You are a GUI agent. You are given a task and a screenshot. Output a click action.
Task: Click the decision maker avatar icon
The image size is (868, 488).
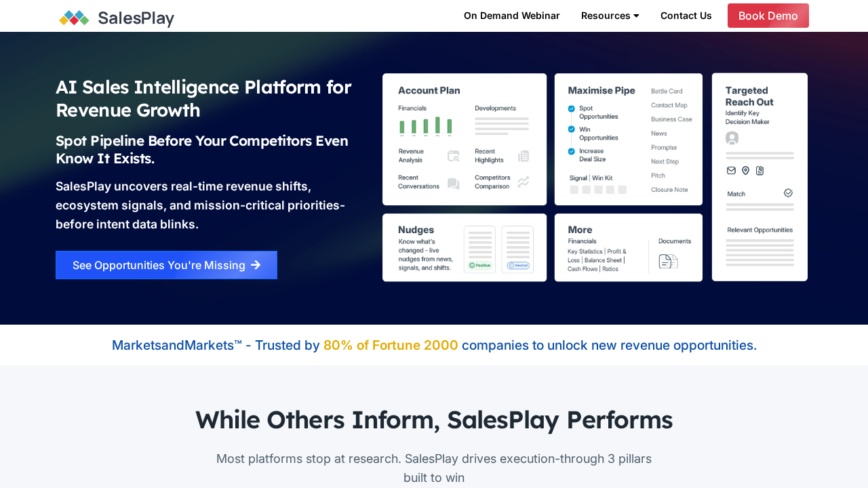[x=732, y=138]
